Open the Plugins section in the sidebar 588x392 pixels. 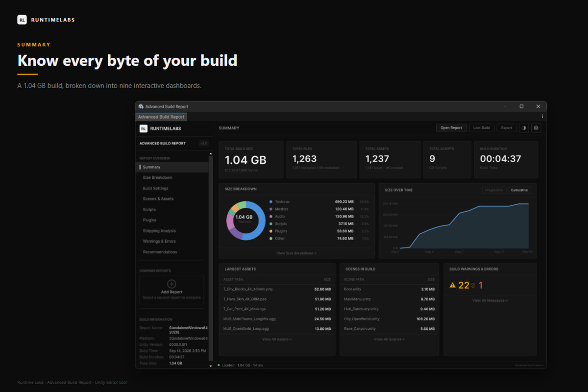pos(173,220)
